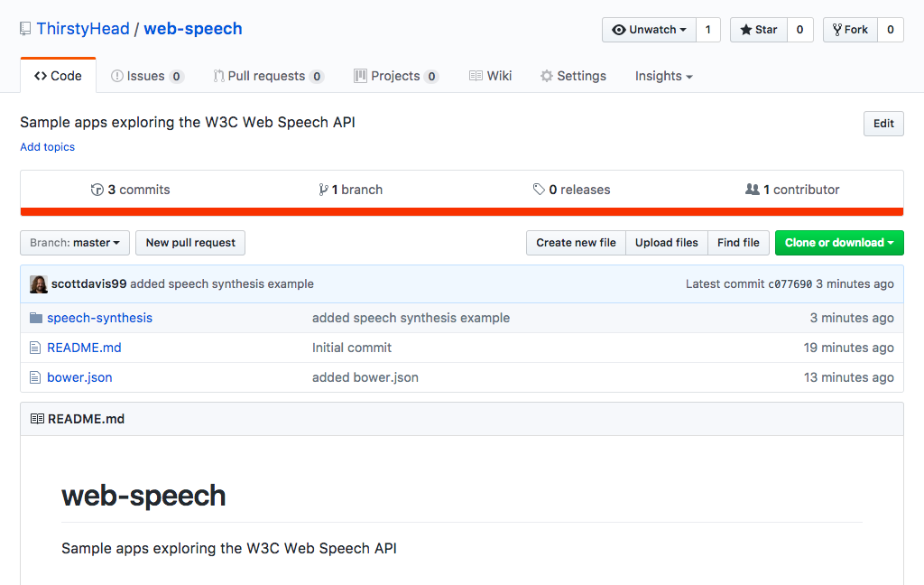Open the bower.json file link
This screenshot has height=585, width=924.
(x=79, y=377)
